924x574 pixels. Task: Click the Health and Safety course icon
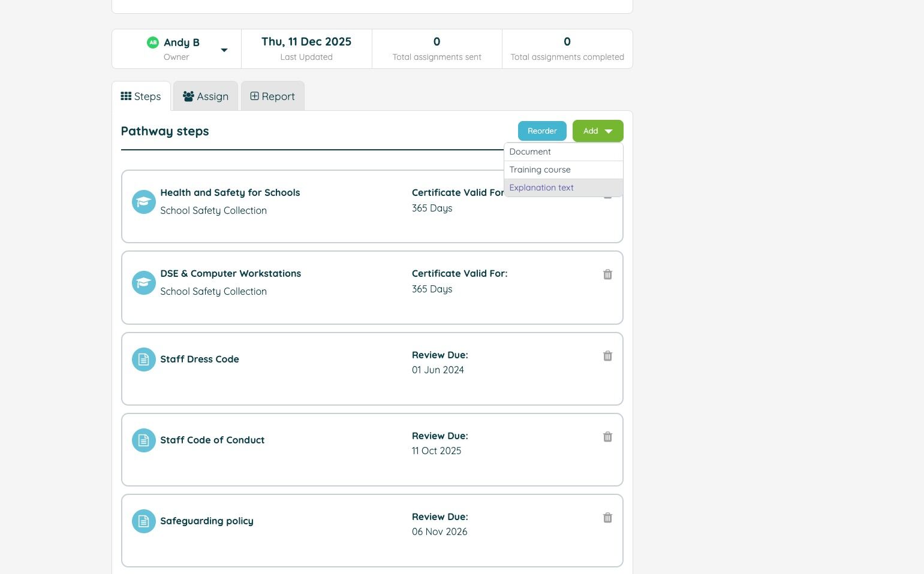coord(144,202)
